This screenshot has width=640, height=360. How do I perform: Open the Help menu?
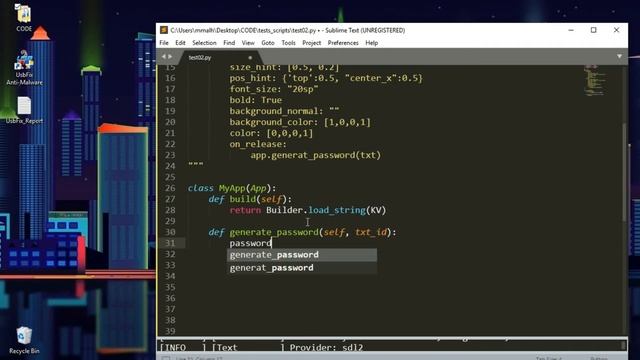click(371, 43)
